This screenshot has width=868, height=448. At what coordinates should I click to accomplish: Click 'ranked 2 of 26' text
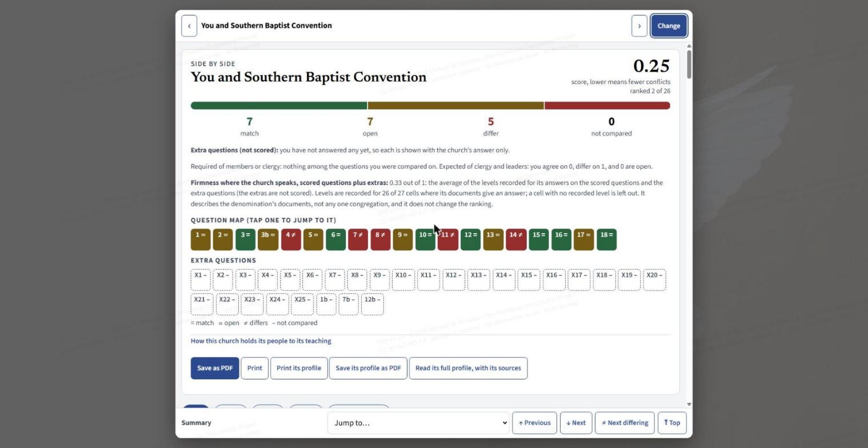click(x=650, y=91)
